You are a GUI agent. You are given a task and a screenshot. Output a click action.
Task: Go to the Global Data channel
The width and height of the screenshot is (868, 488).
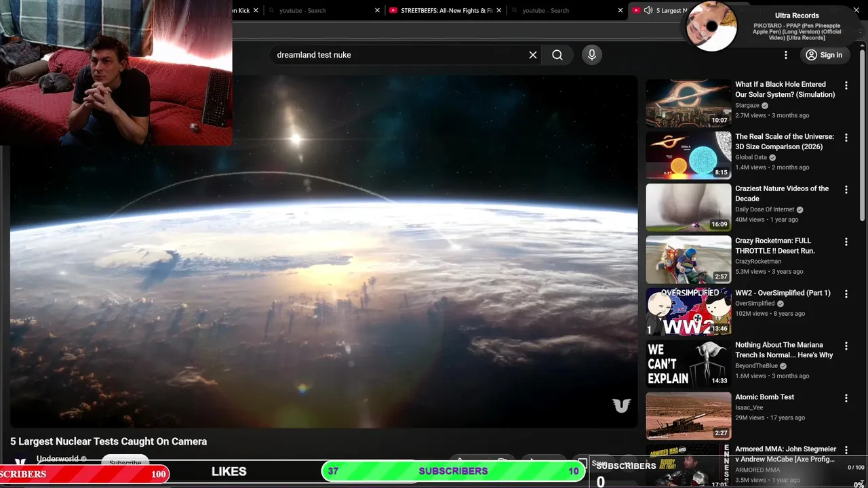[751, 157]
